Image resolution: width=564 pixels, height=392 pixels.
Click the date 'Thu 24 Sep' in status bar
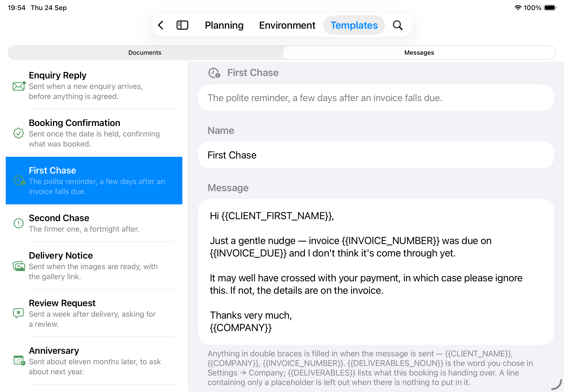(49, 8)
